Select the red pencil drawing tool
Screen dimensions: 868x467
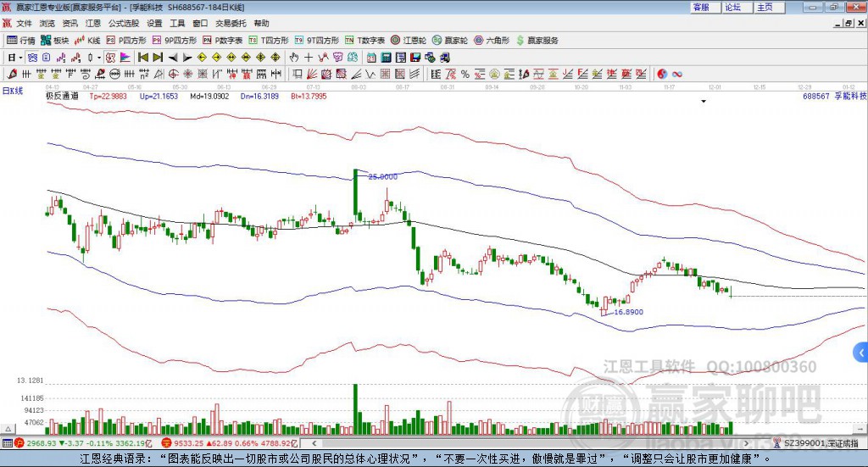pyautogui.click(x=12, y=74)
